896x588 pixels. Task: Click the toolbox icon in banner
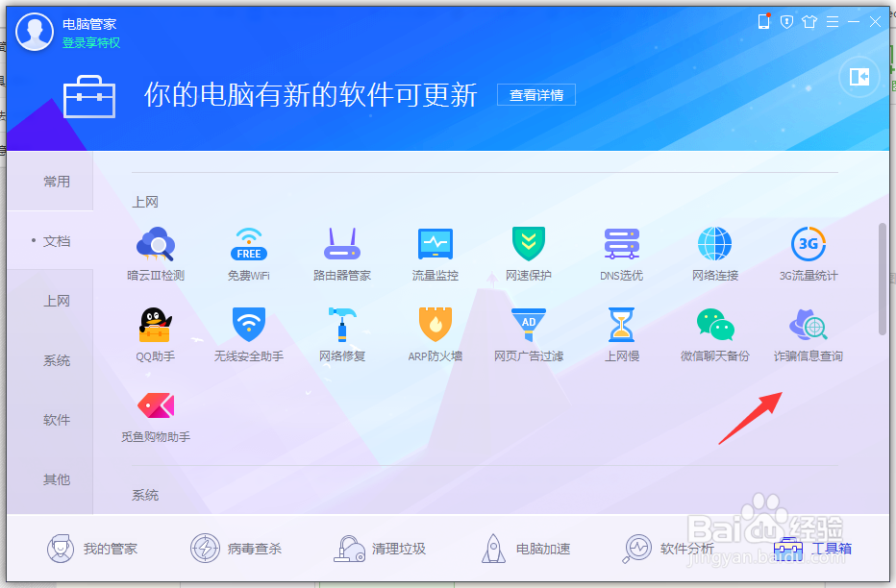[89, 96]
